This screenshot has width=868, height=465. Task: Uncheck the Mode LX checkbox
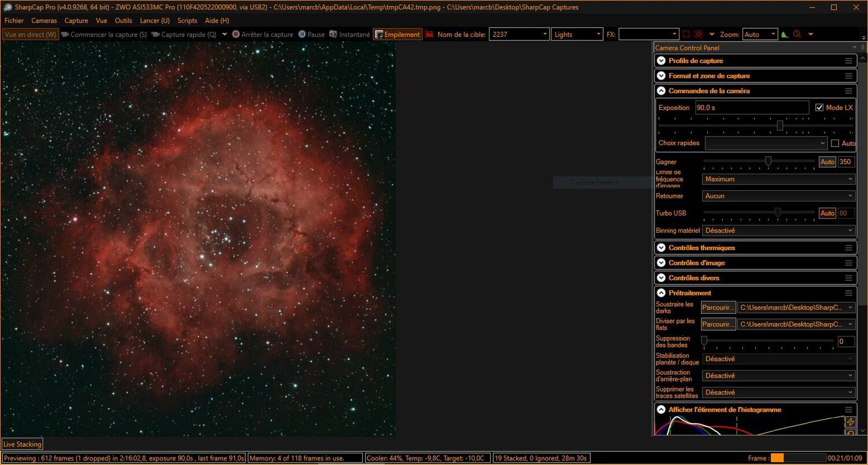[819, 108]
